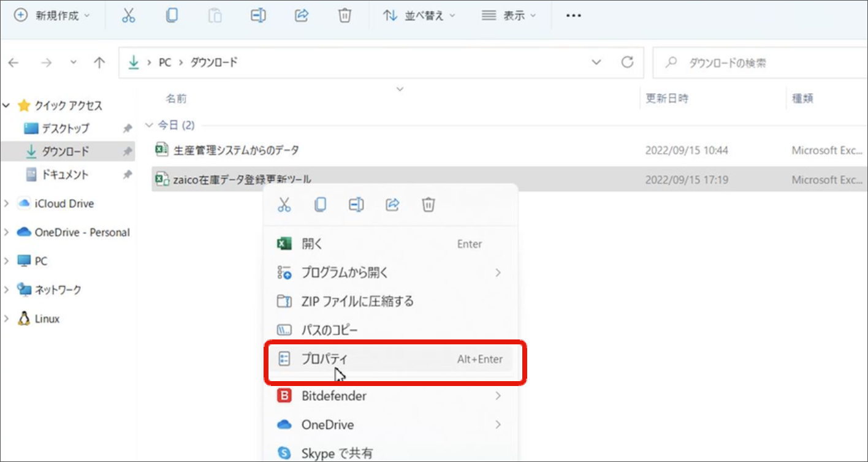This screenshot has height=462, width=868.
Task: Open the 並べ替え sort dropdown
Action: 420,16
